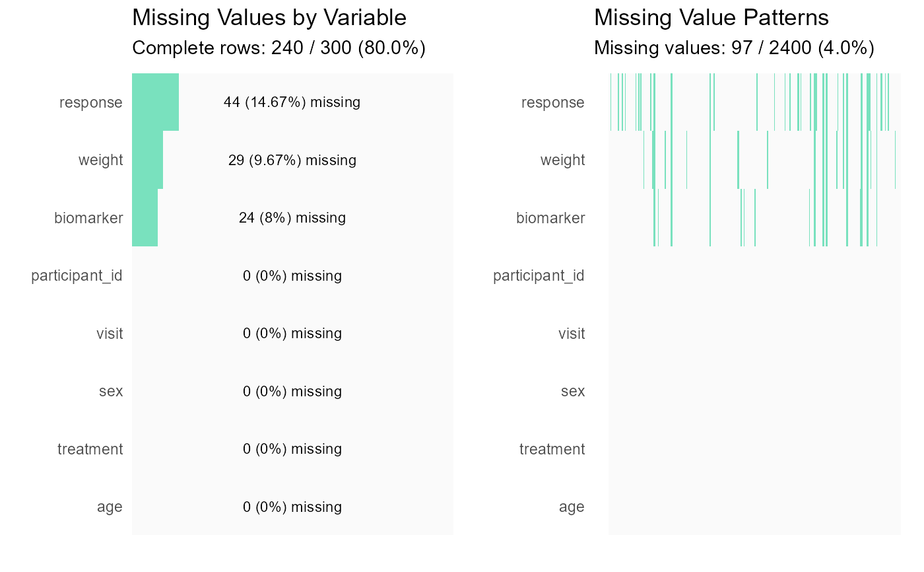Click "0 (0%) missing" in the age row
The image size is (924, 572).
click(x=292, y=507)
